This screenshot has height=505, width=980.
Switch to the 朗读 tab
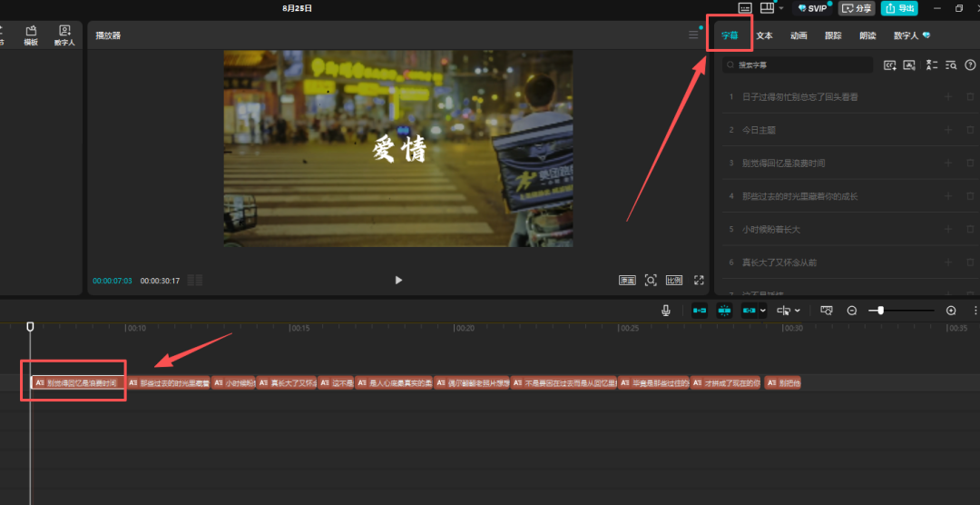[x=867, y=35]
